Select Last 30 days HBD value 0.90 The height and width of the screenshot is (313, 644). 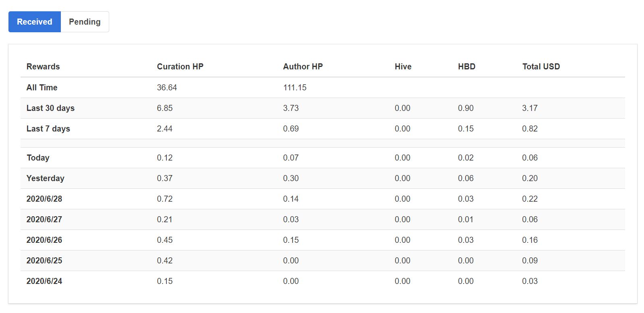point(466,108)
